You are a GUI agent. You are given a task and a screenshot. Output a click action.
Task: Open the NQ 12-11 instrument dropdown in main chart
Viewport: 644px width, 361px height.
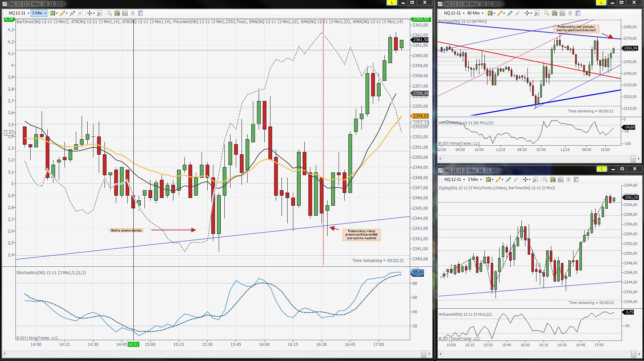(19, 13)
